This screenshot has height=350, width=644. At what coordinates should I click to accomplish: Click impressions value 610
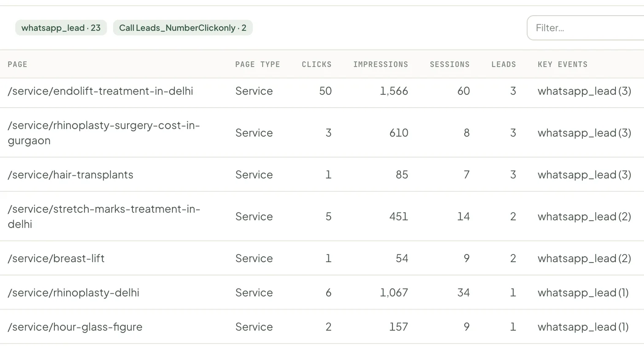[x=398, y=133]
